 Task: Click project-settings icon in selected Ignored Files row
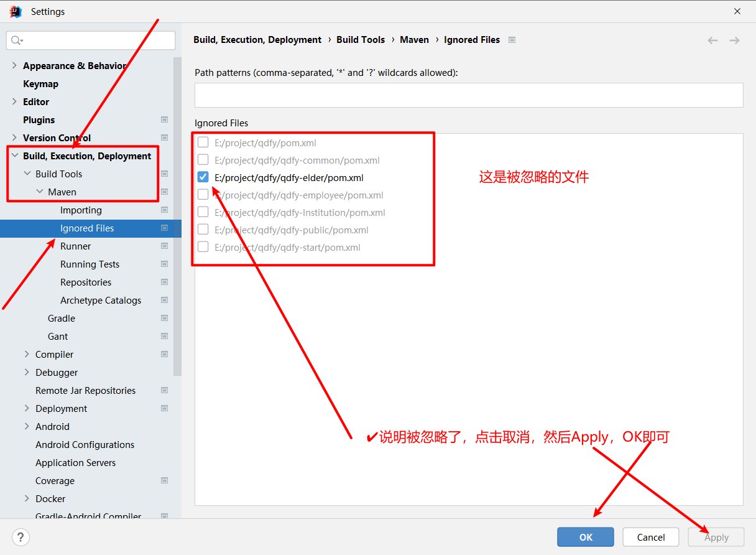pyautogui.click(x=164, y=228)
